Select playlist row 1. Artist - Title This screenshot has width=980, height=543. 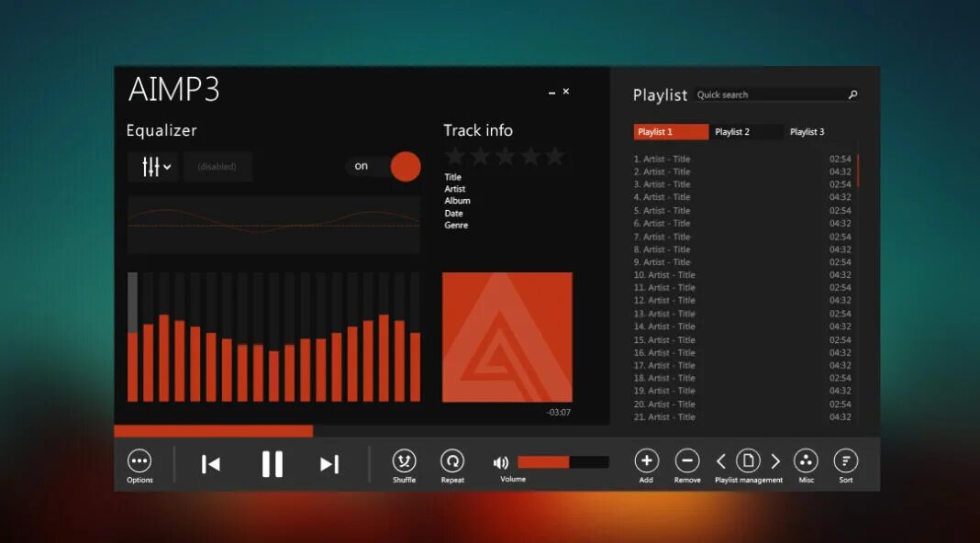(742, 160)
